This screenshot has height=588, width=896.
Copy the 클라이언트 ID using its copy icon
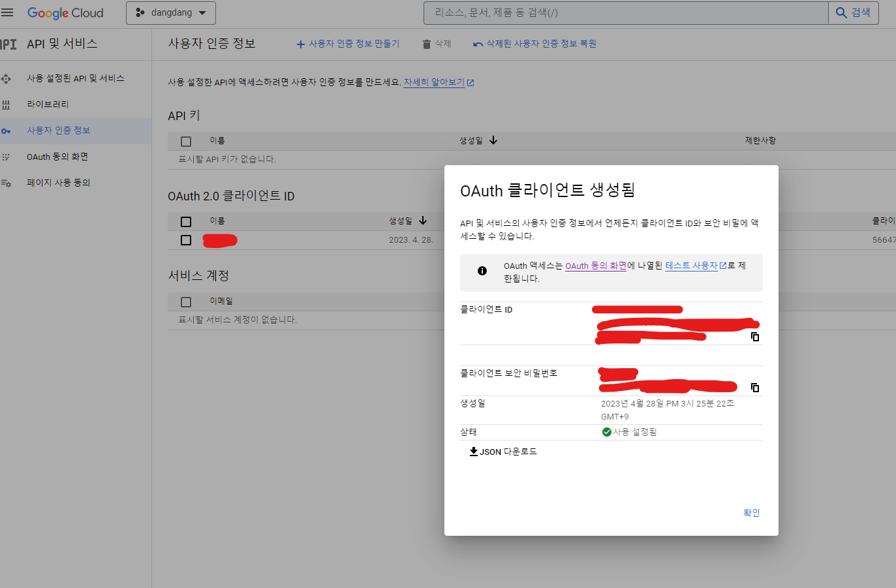click(x=754, y=336)
